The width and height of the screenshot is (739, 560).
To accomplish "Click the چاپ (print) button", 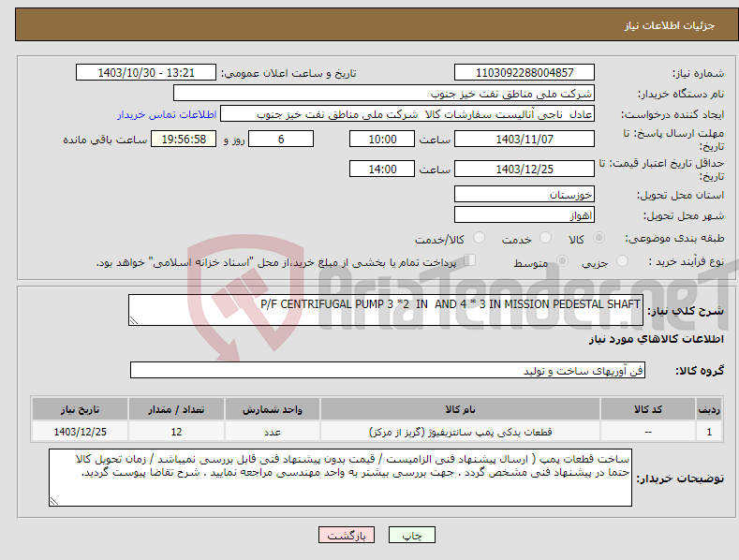I will [411, 535].
